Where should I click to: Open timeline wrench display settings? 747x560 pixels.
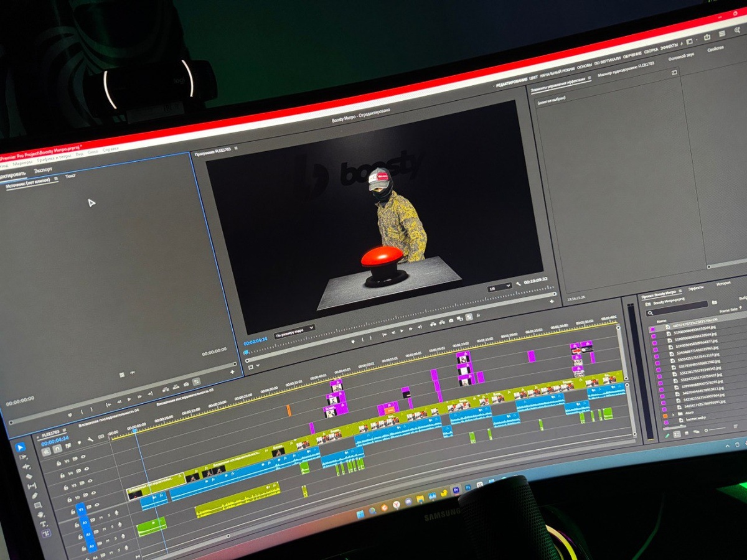(90, 439)
